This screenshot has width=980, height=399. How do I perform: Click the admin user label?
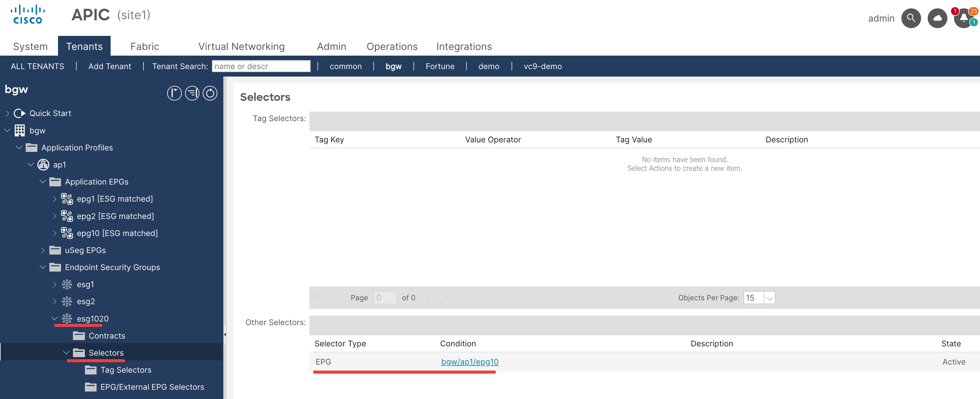[881, 18]
